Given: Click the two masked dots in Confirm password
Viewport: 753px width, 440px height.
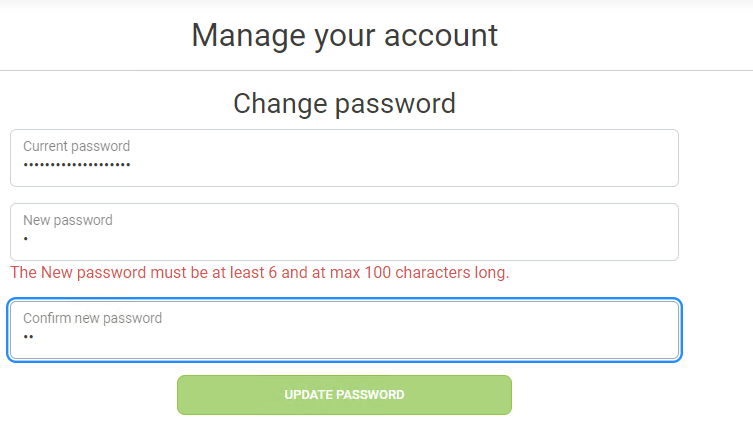Looking at the screenshot, I should (29, 338).
